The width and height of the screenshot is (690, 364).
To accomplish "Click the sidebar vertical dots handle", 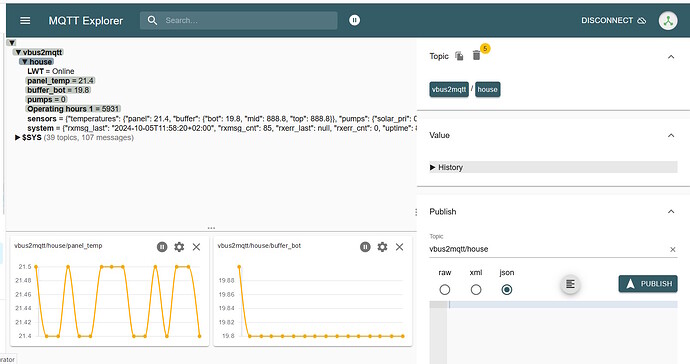I will click(416, 212).
